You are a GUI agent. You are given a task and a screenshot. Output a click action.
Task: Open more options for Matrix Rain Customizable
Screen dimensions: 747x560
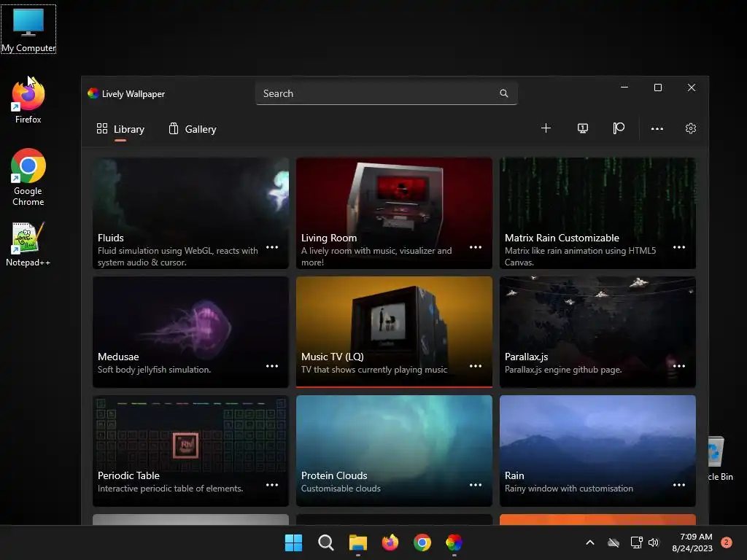tap(679, 247)
